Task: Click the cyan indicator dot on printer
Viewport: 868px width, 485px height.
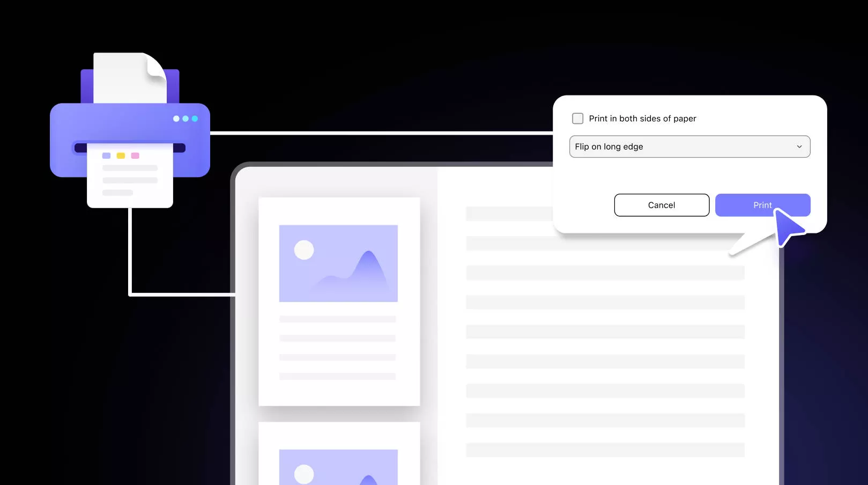Action: [195, 119]
